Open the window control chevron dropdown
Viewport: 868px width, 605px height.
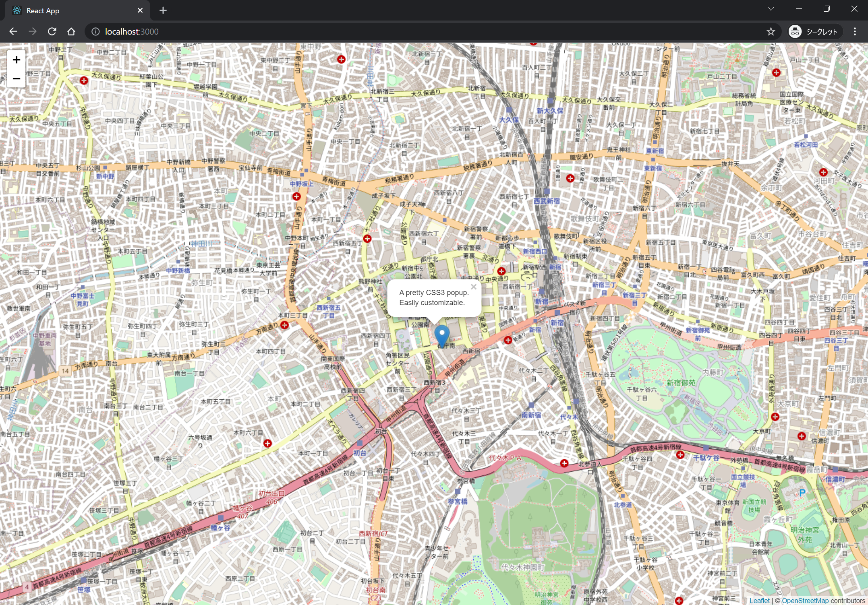point(771,8)
